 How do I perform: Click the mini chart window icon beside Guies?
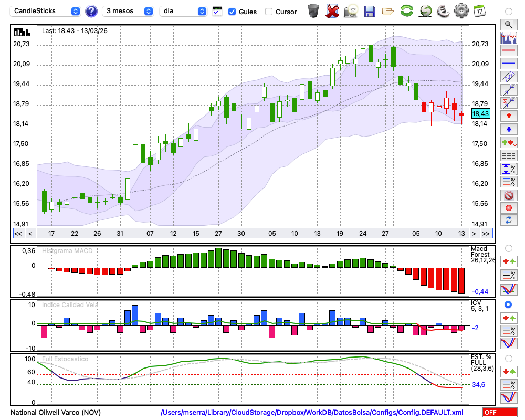coord(217,12)
